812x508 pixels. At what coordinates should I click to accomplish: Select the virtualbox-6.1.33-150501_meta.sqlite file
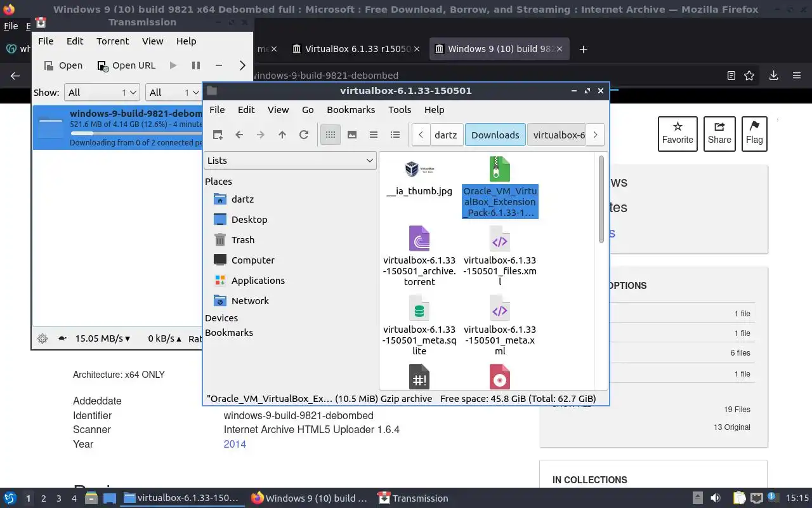pyautogui.click(x=419, y=325)
